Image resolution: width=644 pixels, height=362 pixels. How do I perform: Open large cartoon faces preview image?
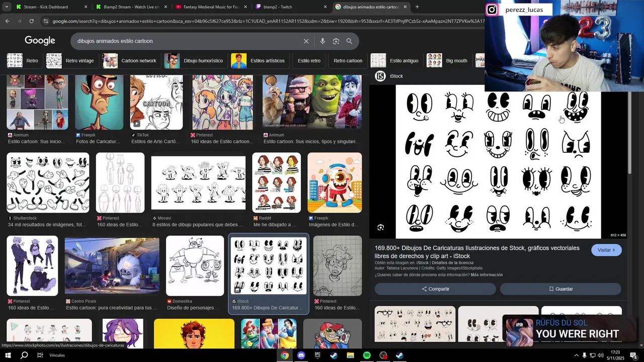point(498,161)
